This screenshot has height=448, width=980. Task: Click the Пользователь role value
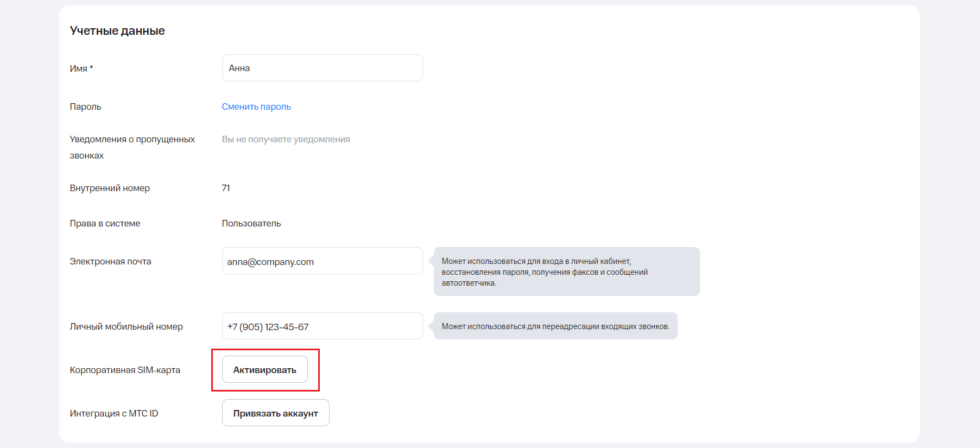click(251, 223)
